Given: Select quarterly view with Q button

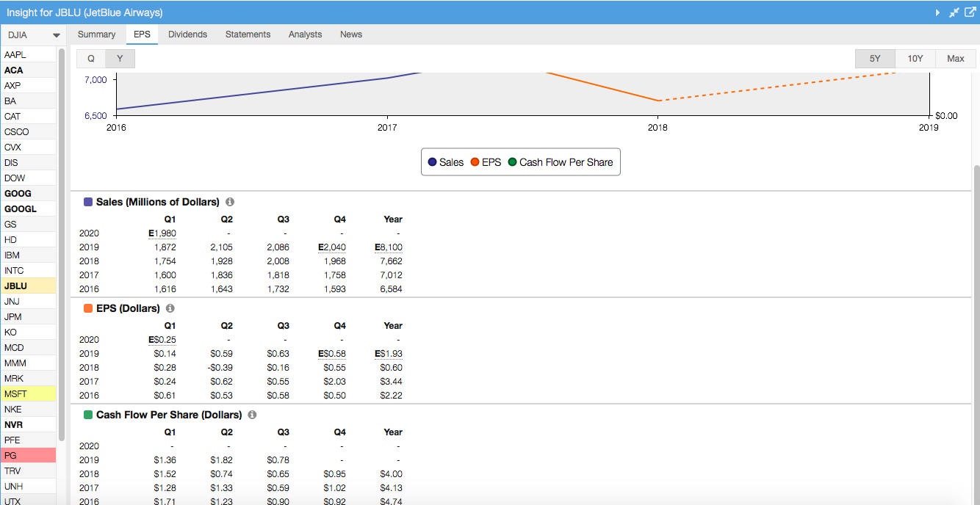Looking at the screenshot, I should point(91,59).
